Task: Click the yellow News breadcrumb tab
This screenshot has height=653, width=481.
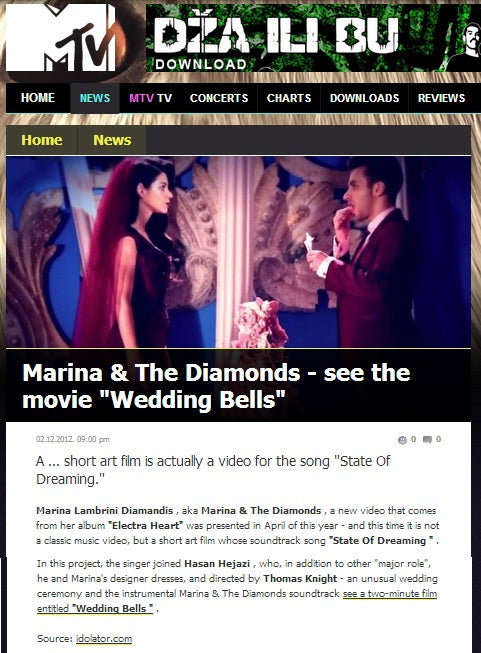Action: tap(112, 140)
